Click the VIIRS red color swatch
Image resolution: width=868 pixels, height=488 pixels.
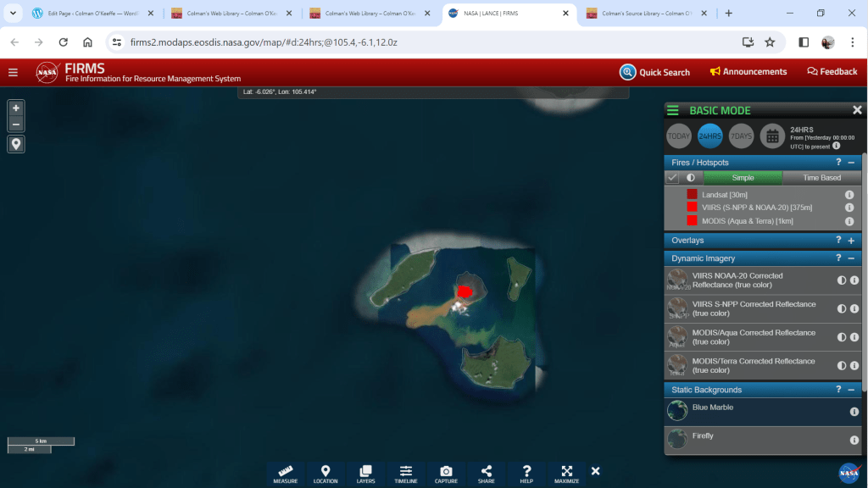[693, 208]
